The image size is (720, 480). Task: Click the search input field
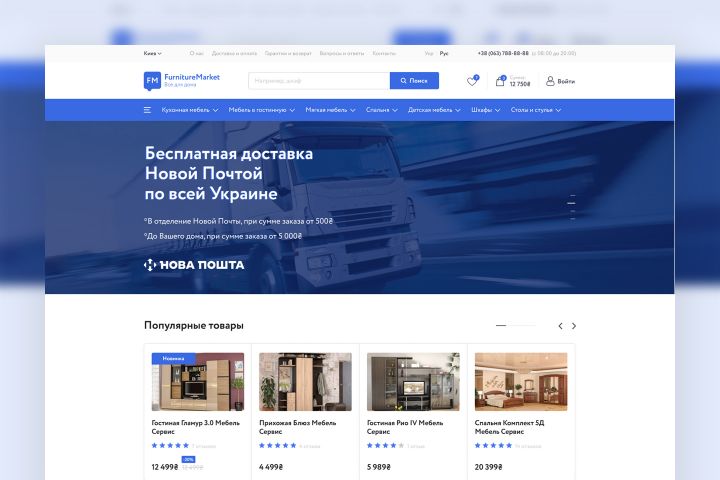click(319, 81)
